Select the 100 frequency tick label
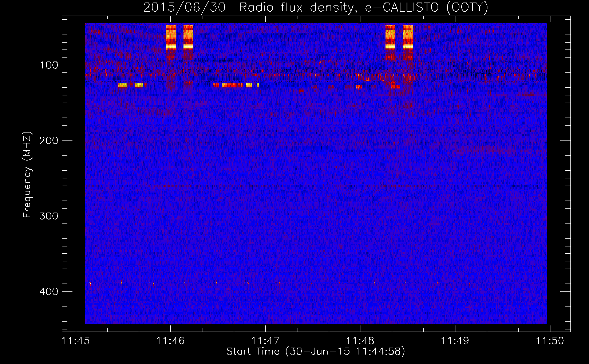The width and height of the screenshot is (589, 364). click(49, 65)
